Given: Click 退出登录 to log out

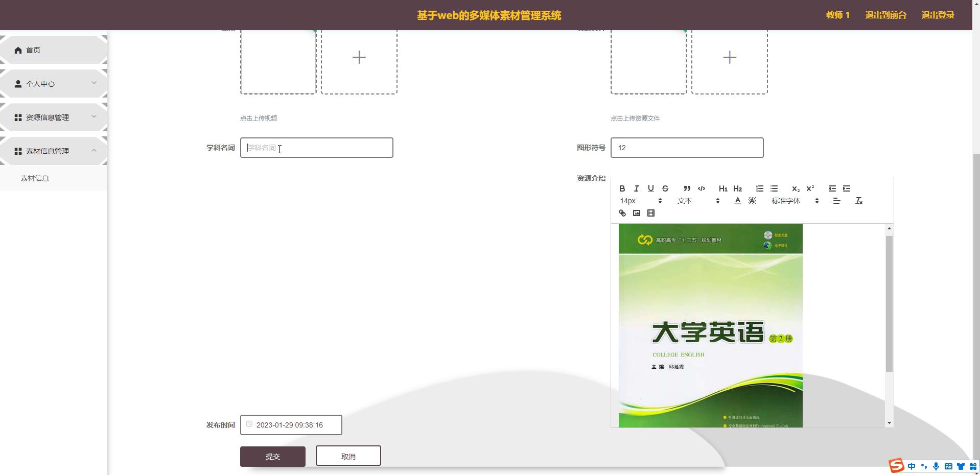Looking at the screenshot, I should coord(938,15).
